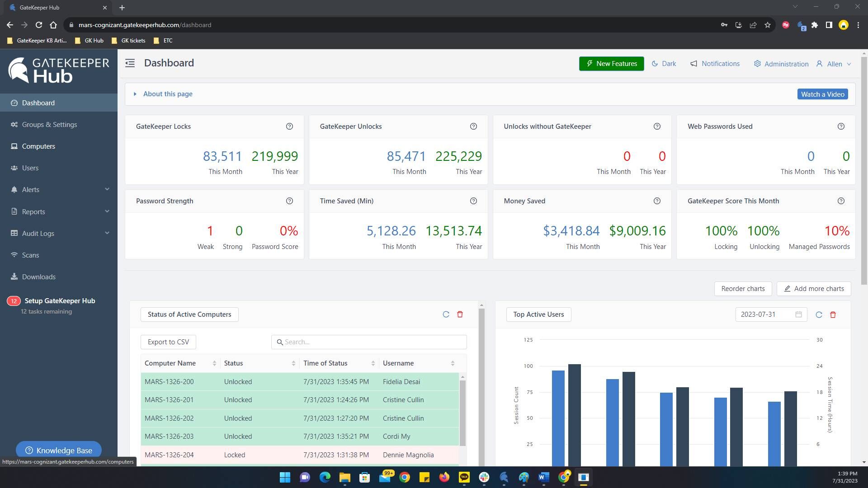The height and width of the screenshot is (488, 868).
Task: Refresh the Status of Active Computers widget
Action: [x=446, y=314]
